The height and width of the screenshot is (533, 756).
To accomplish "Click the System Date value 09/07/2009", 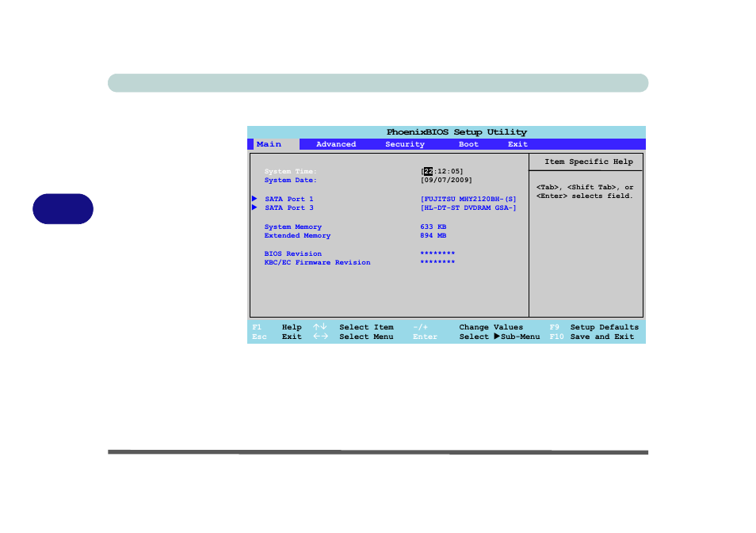I will (x=446, y=181).
